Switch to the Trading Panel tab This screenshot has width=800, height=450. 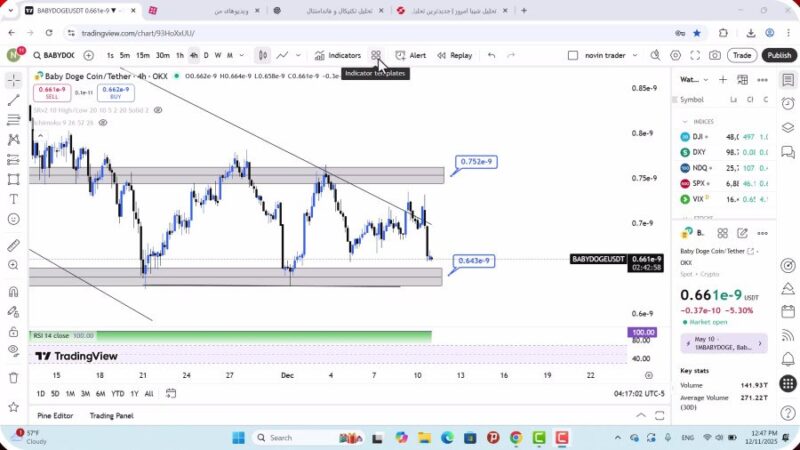[x=111, y=416]
